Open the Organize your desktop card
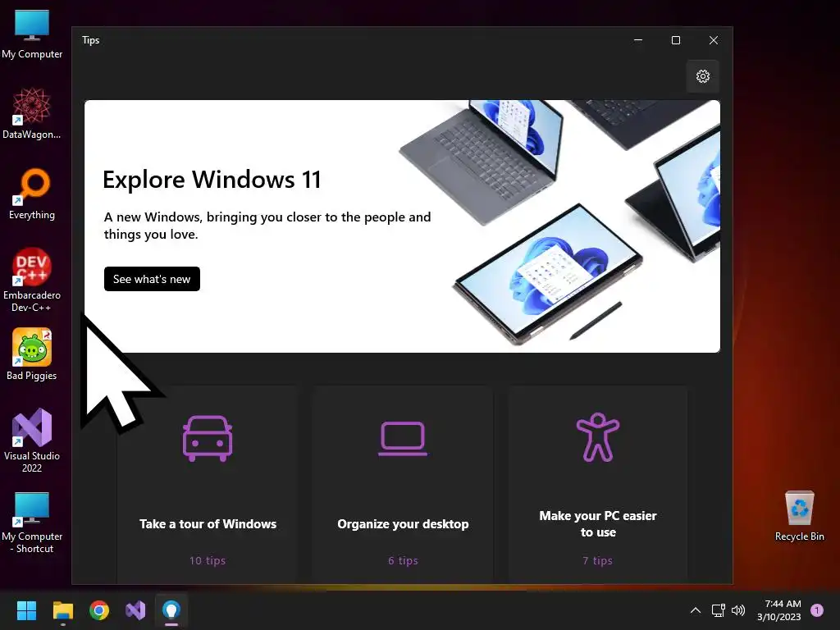 click(403, 484)
